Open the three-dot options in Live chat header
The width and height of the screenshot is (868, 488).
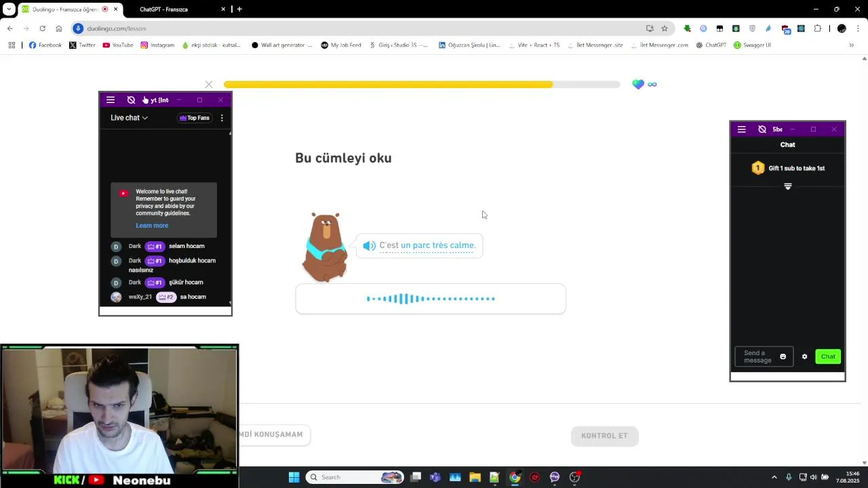(222, 118)
